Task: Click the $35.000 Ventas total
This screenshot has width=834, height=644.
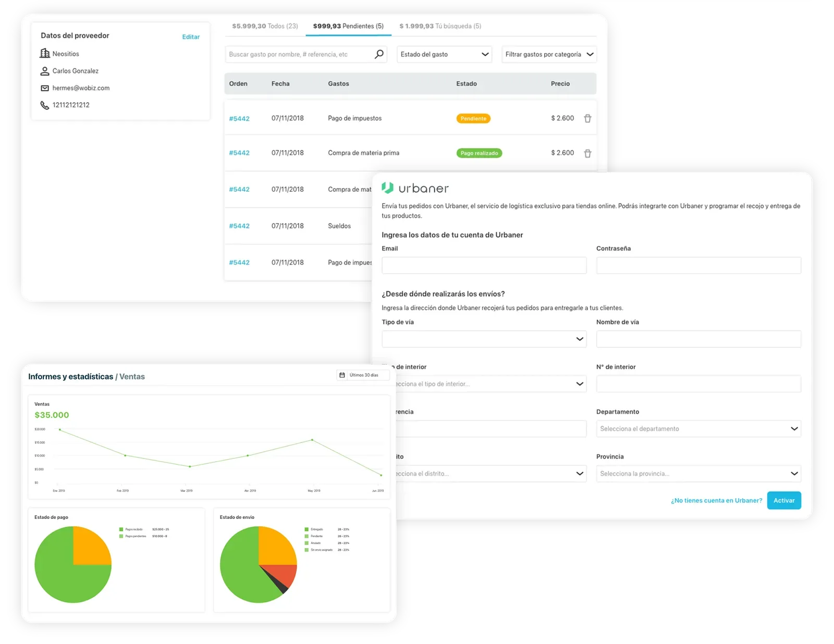Action: coord(52,415)
